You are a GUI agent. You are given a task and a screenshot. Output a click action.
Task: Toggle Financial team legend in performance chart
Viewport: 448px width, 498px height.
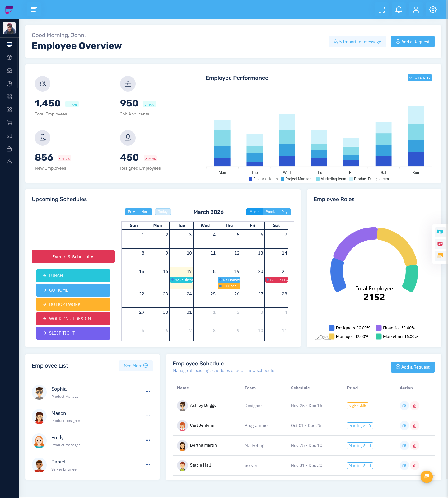tap(263, 179)
